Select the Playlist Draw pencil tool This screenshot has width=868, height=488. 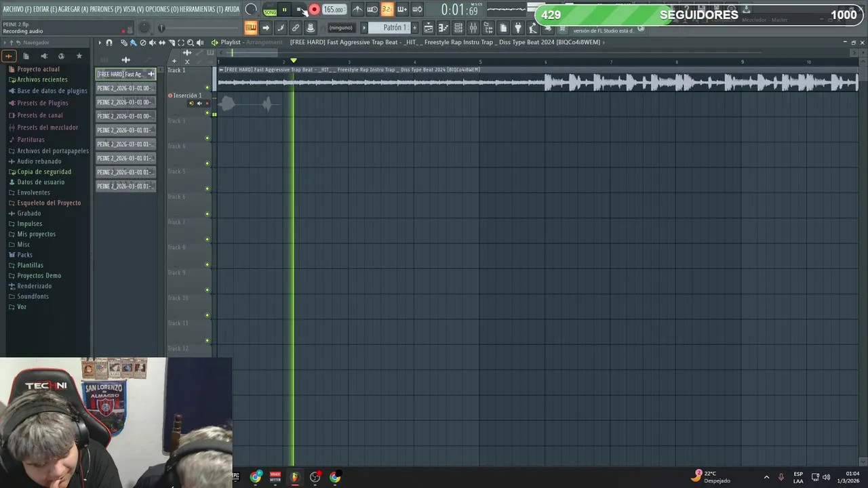(124, 43)
